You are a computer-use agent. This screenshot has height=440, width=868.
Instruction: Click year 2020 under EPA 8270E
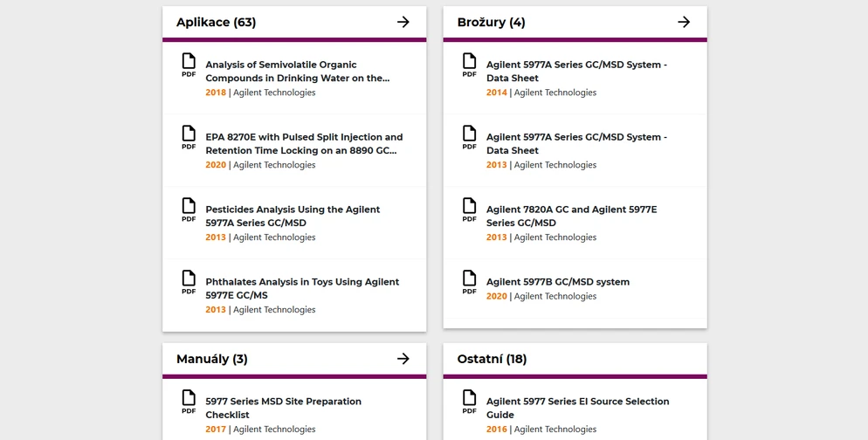(x=216, y=165)
